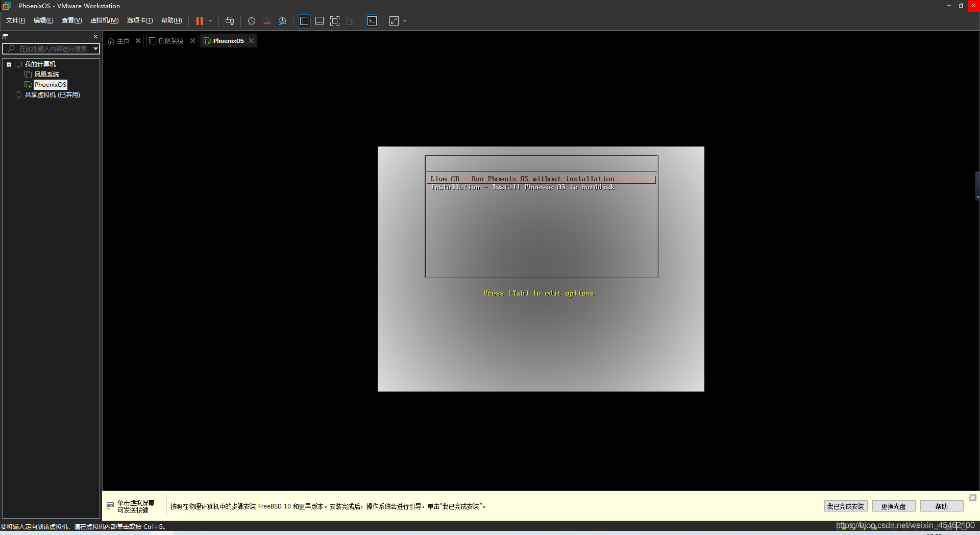Click the 帮助 button in notification bar
This screenshot has width=980, height=535.
pos(941,506)
